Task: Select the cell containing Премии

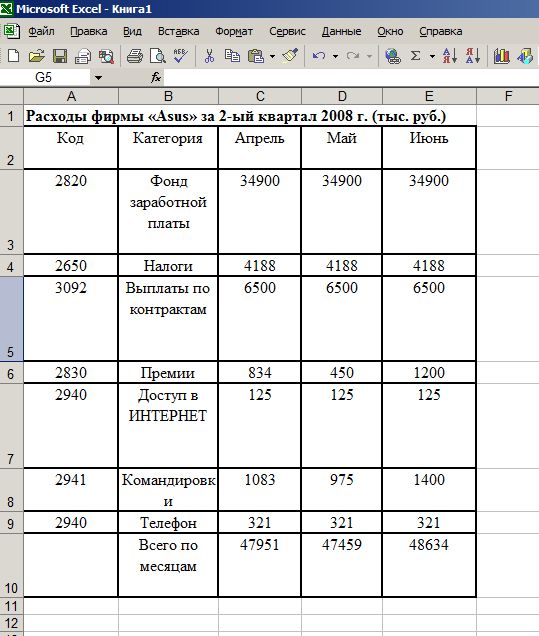Action: click(x=168, y=372)
